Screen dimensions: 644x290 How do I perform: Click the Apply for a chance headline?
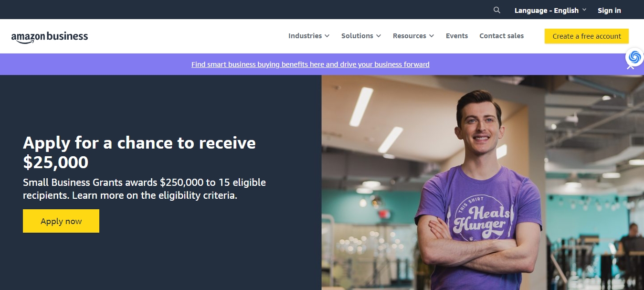pos(139,152)
